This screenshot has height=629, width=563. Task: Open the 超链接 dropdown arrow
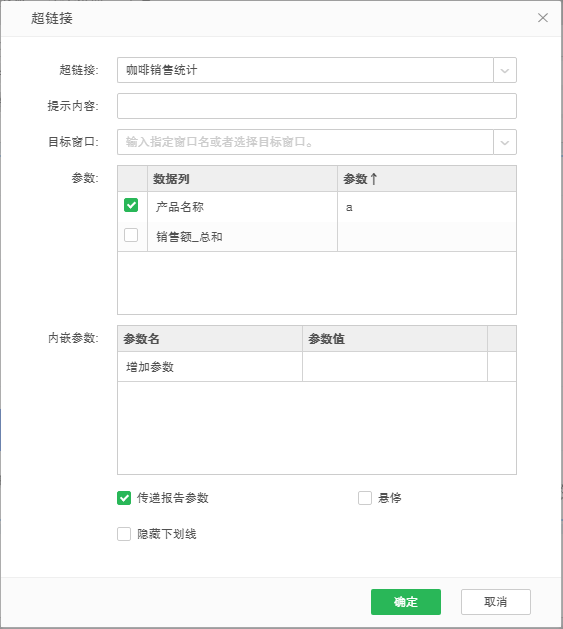tap(505, 70)
